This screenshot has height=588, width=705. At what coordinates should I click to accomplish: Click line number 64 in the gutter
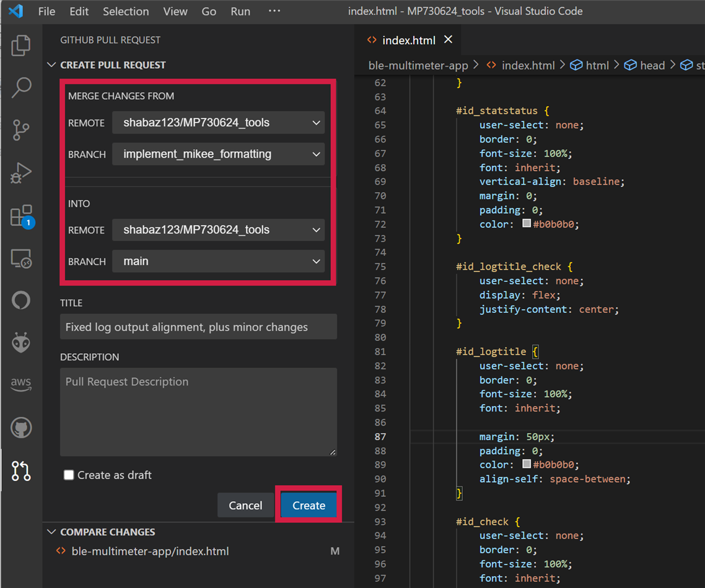click(380, 110)
